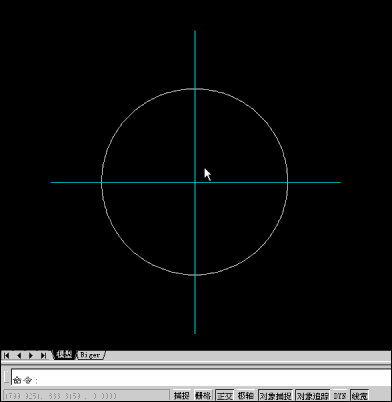Screen dimensions: 392x402
Task: Switch to the 模型 (Model) tab
Action: click(64, 355)
